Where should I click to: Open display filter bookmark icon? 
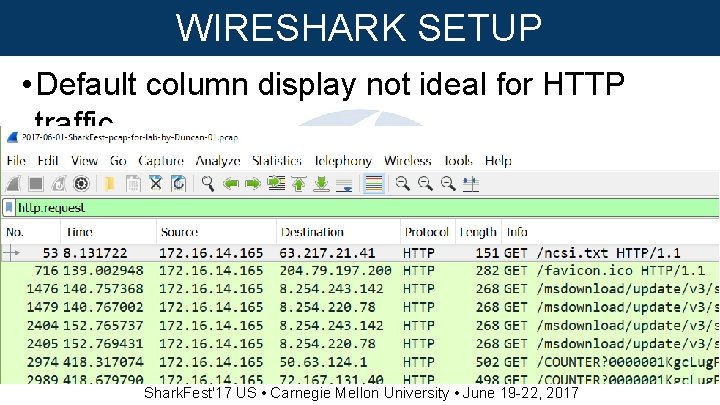(x=9, y=208)
